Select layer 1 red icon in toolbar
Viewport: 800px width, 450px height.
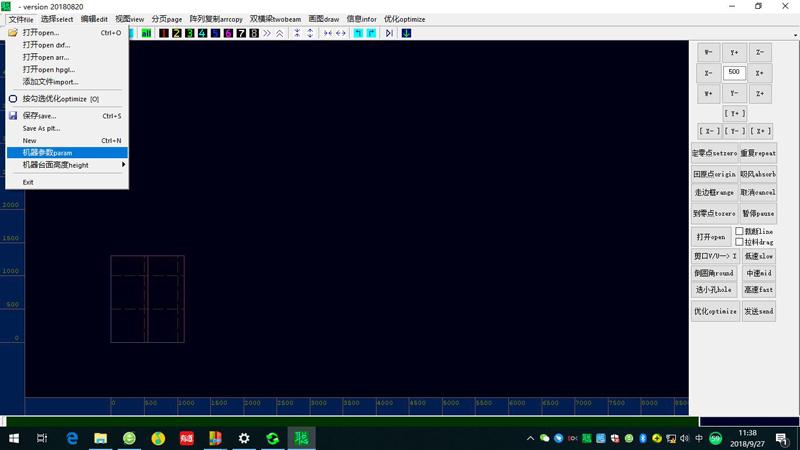coord(164,33)
